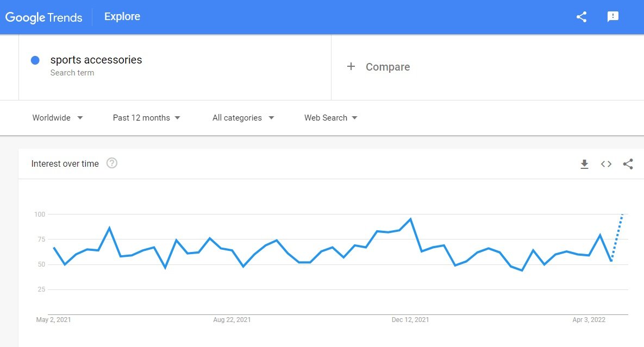
Task: Click the Dec 12, 2021 axis label
Action: point(410,320)
